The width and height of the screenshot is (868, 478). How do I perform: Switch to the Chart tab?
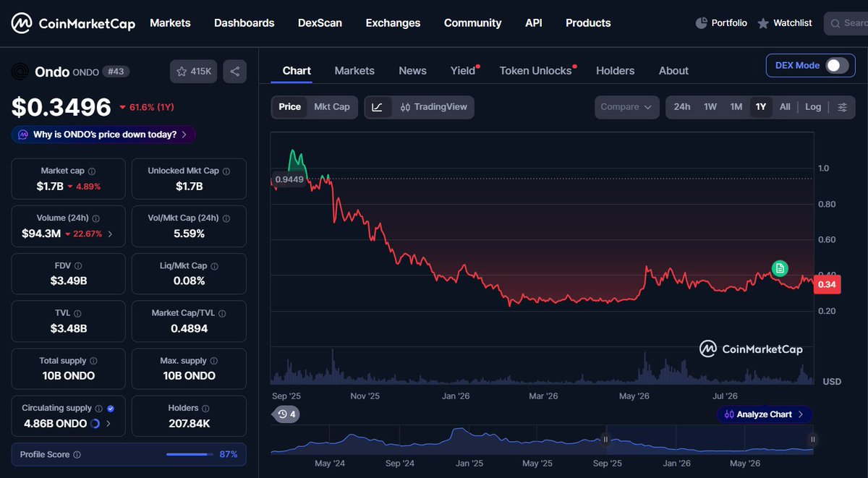297,71
